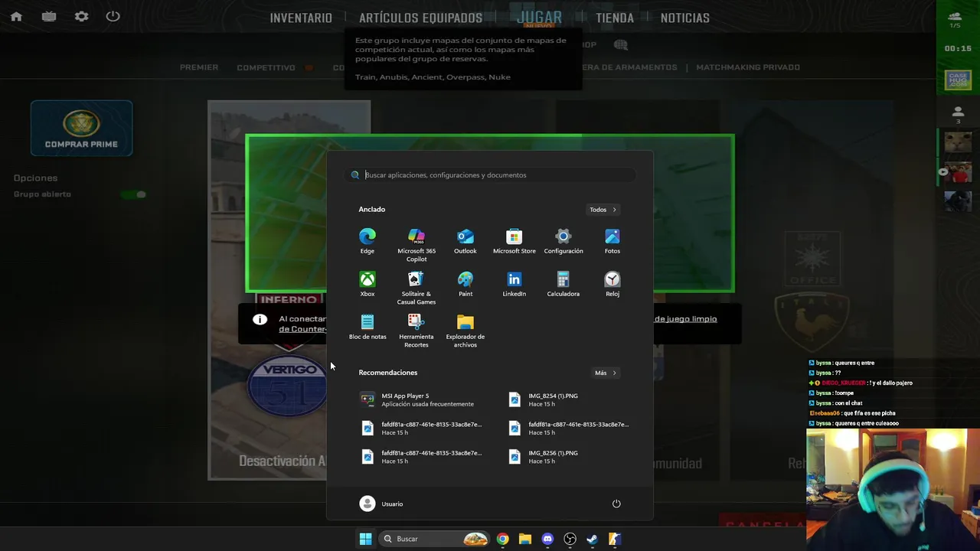The image size is (980, 551).
Task: Switch to Counter-Strike taskbar icon
Action: 614,539
